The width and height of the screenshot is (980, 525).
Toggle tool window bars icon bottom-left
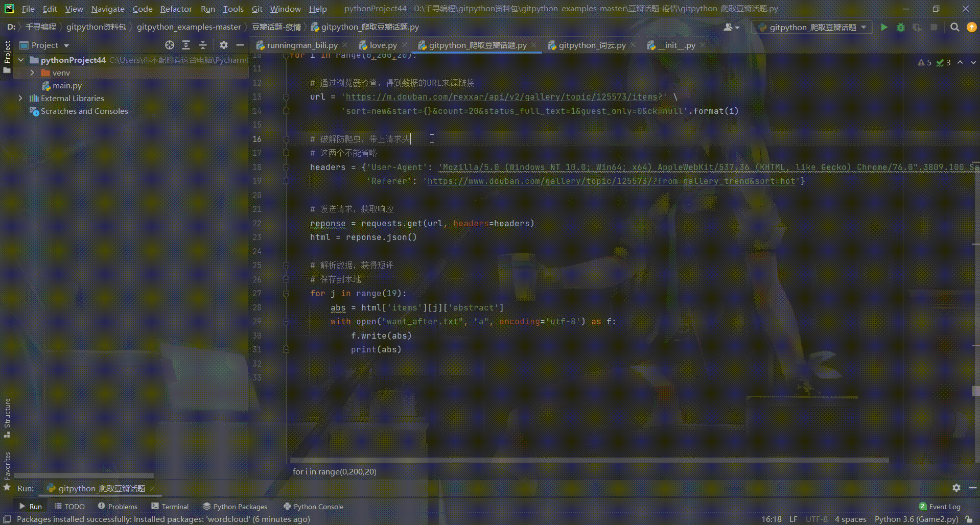pos(7,519)
